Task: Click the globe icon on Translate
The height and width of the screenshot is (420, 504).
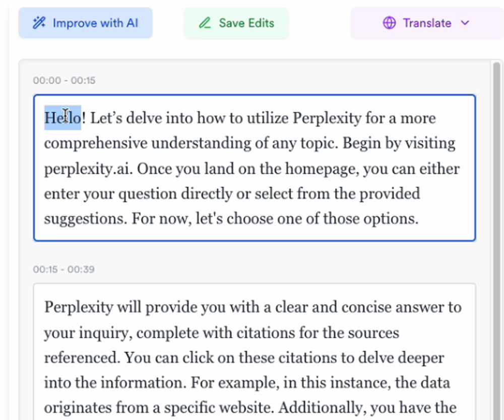Action: [389, 23]
